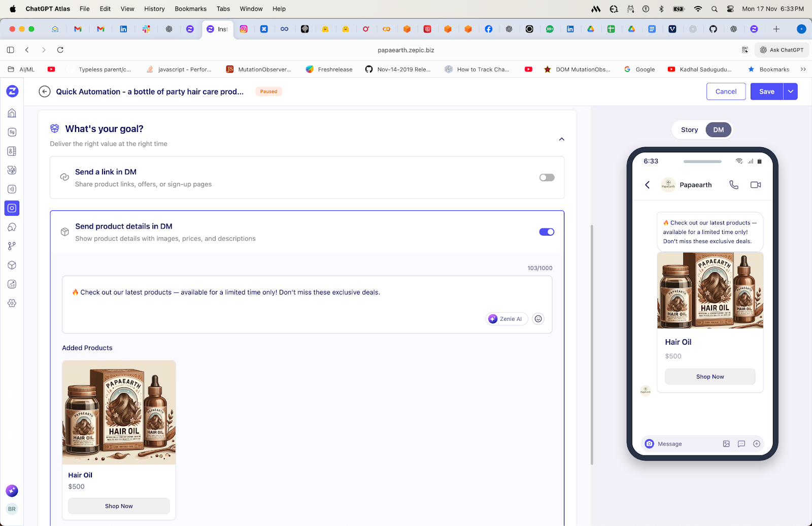Image resolution: width=812 pixels, height=526 pixels.
Task: Enable the Send a link in DM toggle
Action: pyautogui.click(x=547, y=178)
